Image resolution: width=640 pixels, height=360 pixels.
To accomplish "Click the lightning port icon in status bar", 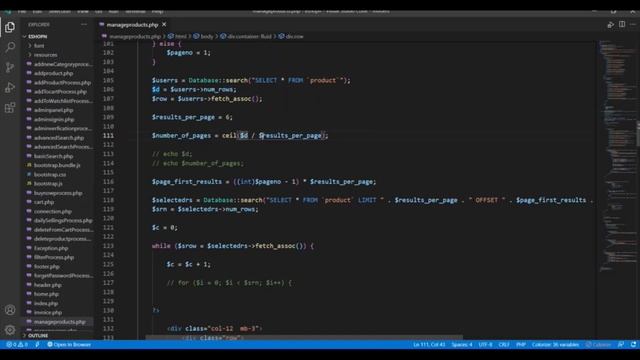I will tap(37, 344).
